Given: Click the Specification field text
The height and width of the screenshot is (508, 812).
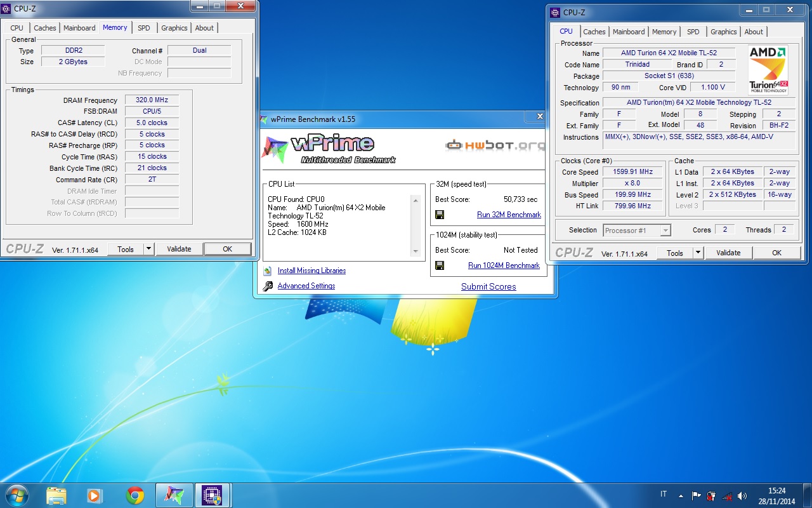Looking at the screenshot, I should [x=699, y=102].
